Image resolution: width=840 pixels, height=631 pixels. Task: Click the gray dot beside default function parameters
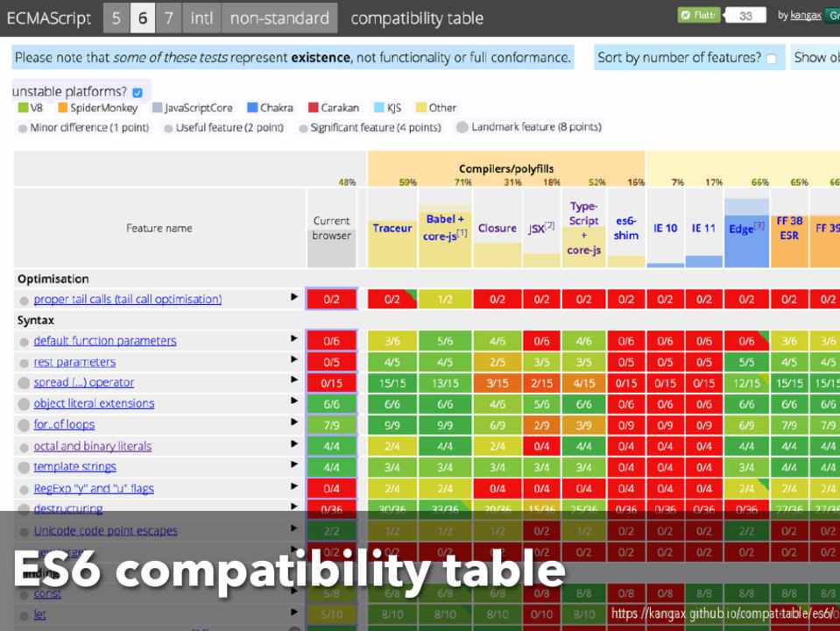coord(25,342)
